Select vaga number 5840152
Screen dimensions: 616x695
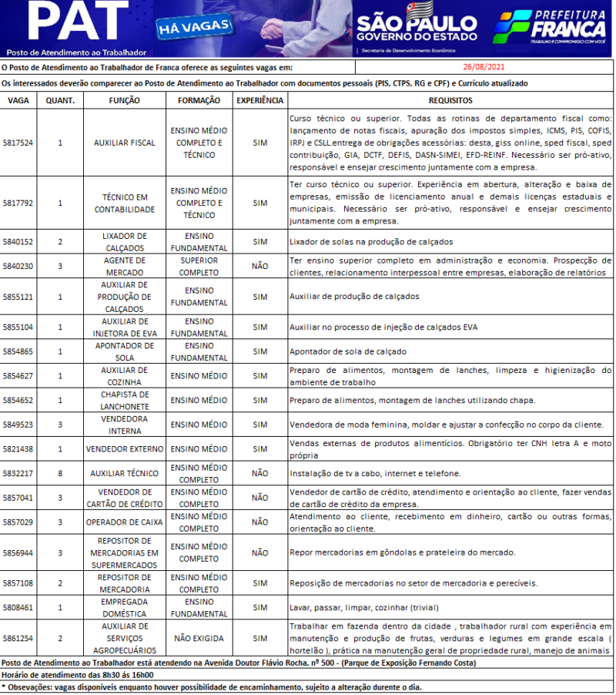18,242
